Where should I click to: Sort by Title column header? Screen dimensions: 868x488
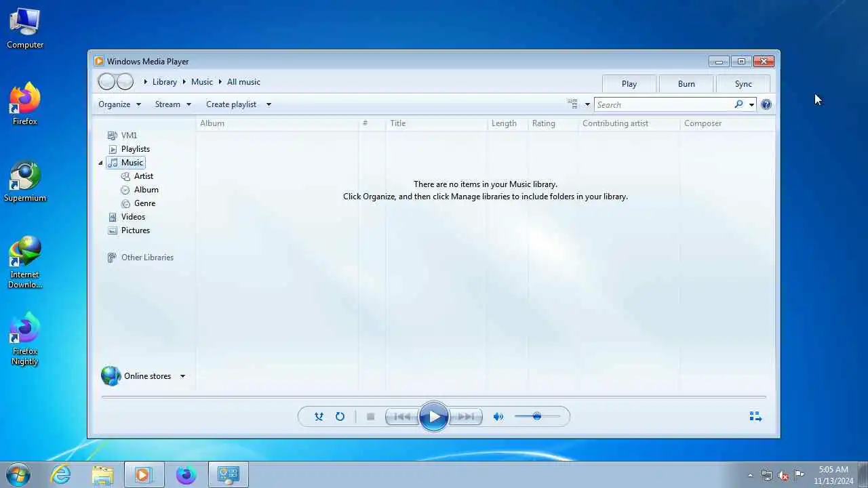436,123
